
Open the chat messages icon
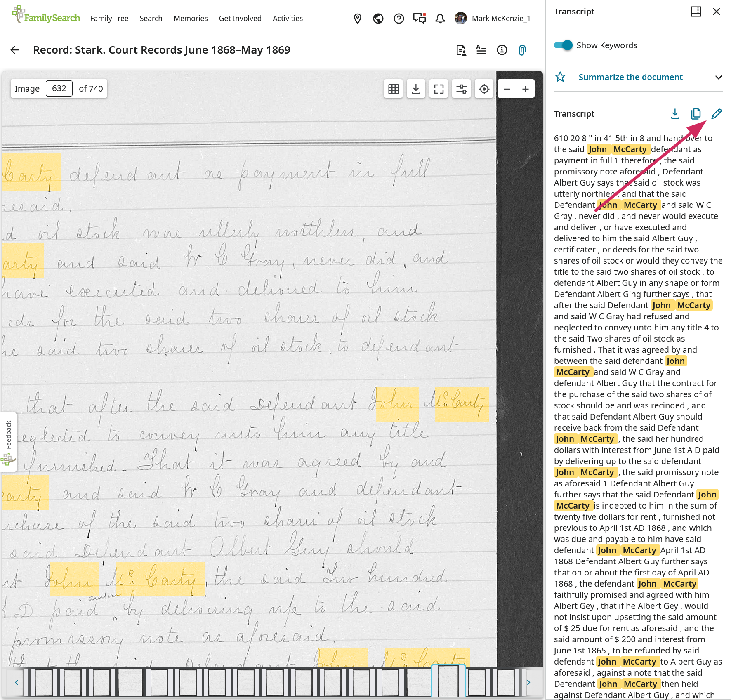(420, 19)
